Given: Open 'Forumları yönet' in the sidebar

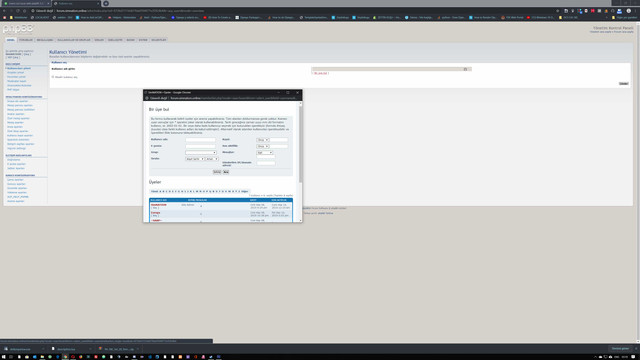Looking at the screenshot, I should click(x=16, y=77).
